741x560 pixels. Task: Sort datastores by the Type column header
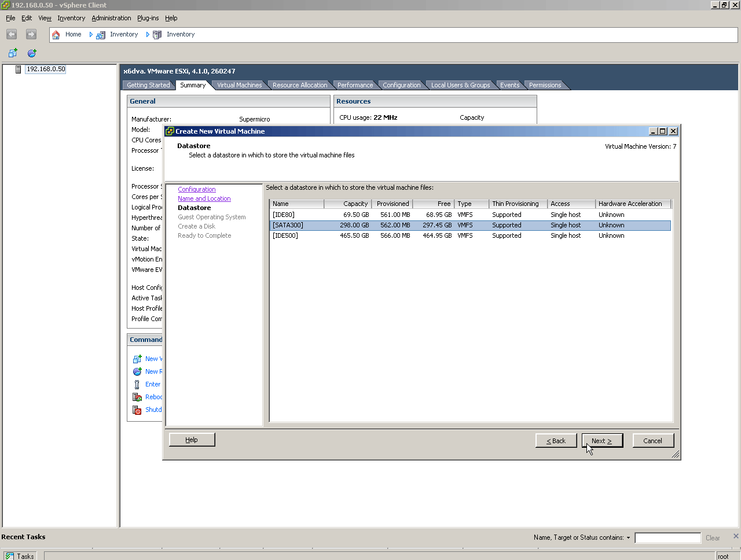(x=472, y=204)
